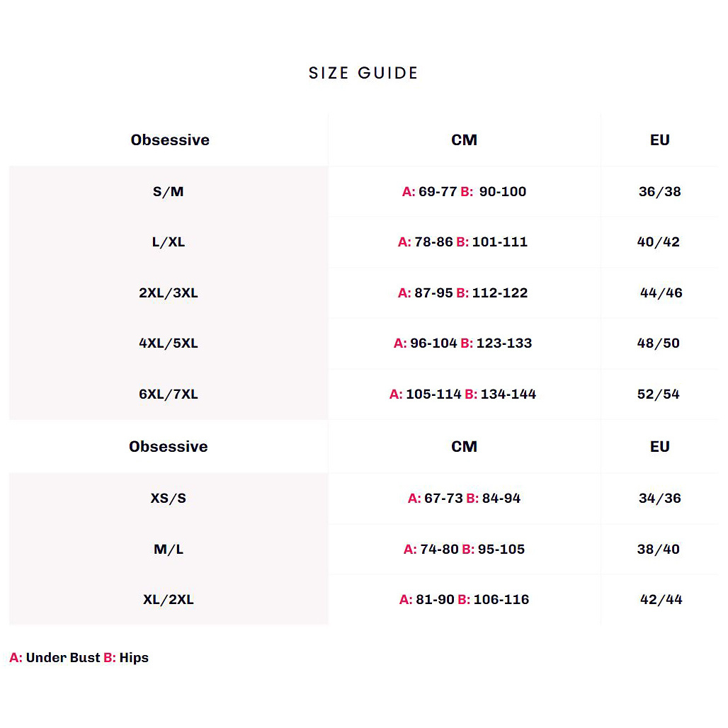
Task: Choose the XL/2XL size cell
Action: [x=169, y=599]
